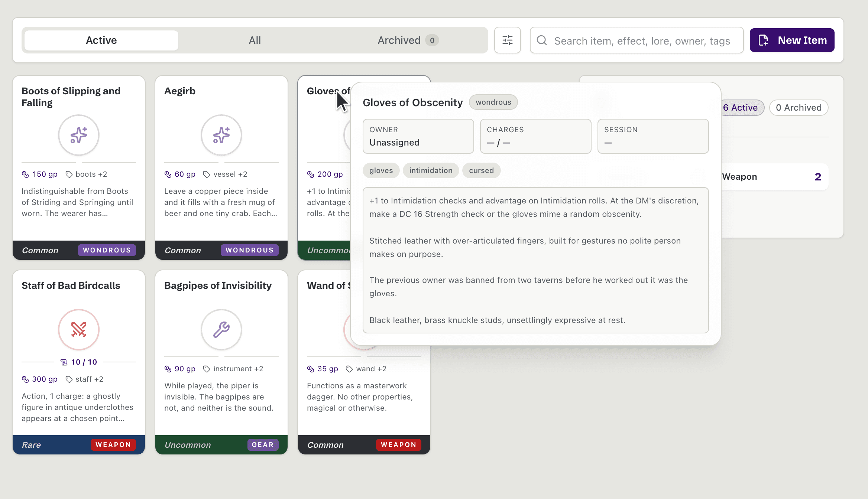Viewport: 868px width, 499px height.
Task: Switch to the All tab
Action: (x=255, y=40)
